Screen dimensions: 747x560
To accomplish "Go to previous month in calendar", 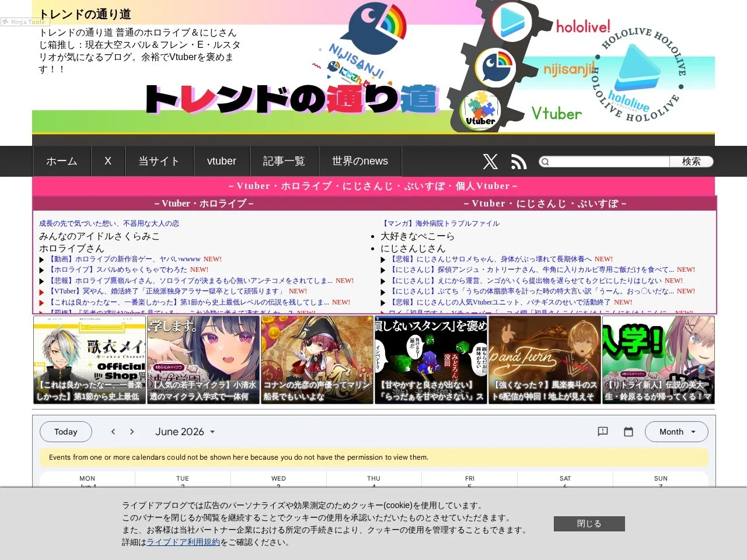I will [x=113, y=432].
